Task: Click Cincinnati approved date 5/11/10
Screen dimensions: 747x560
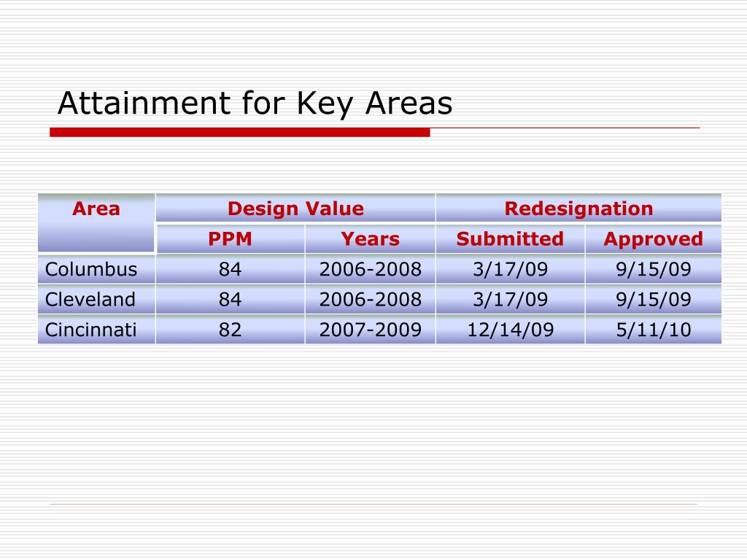Action: point(653,329)
